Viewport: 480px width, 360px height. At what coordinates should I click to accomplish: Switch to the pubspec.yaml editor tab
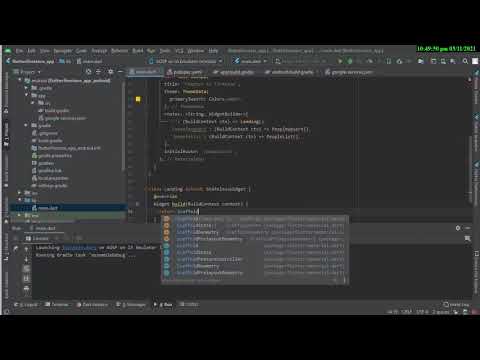[x=185, y=72]
